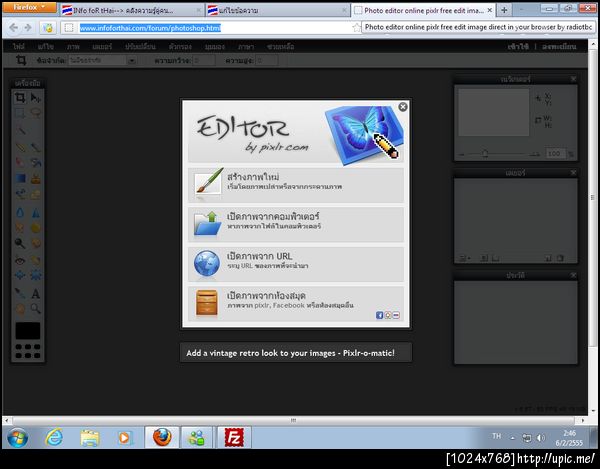
Task: Close the Navigator panel
Action: pos(573,79)
